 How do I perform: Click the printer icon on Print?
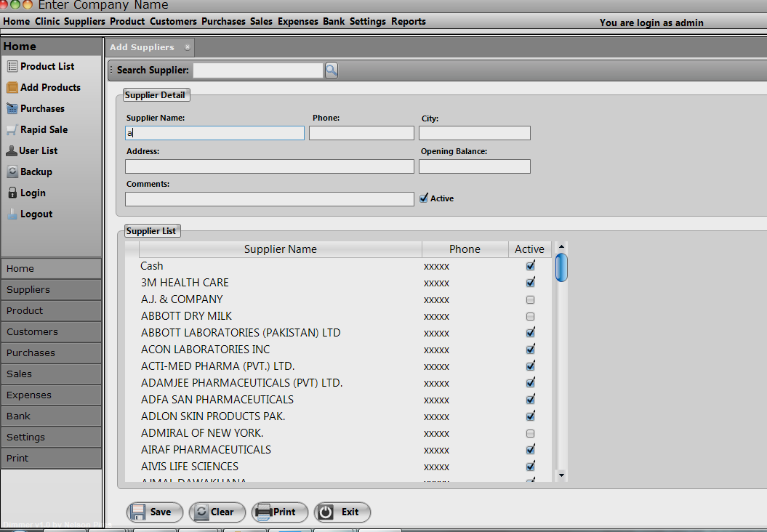coord(264,512)
